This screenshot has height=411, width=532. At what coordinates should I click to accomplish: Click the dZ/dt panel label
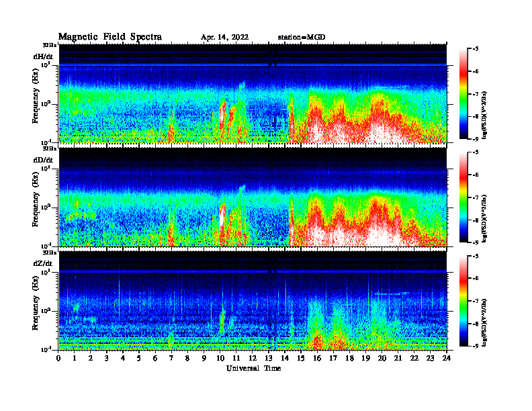tap(43, 263)
